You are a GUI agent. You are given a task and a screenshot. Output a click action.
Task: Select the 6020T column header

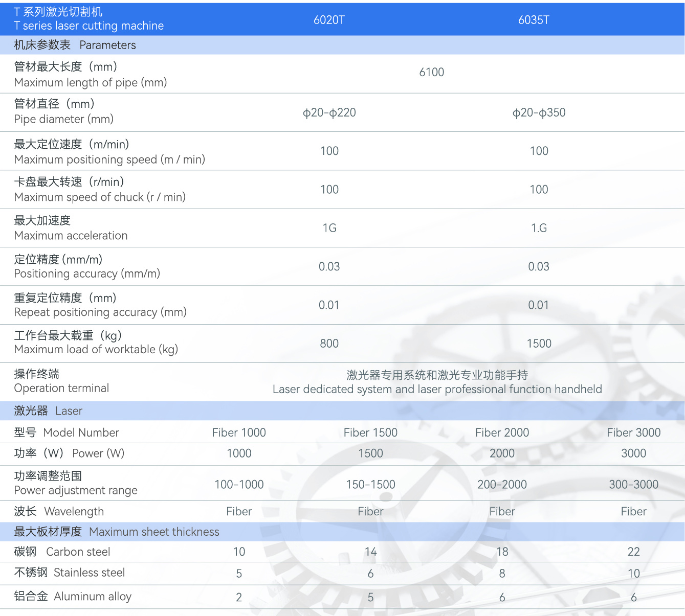click(x=329, y=20)
